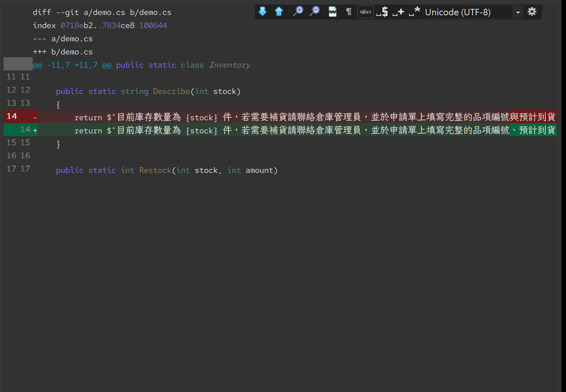Open diff viewer settings gear
The height and width of the screenshot is (392, 566).
coord(532,12)
